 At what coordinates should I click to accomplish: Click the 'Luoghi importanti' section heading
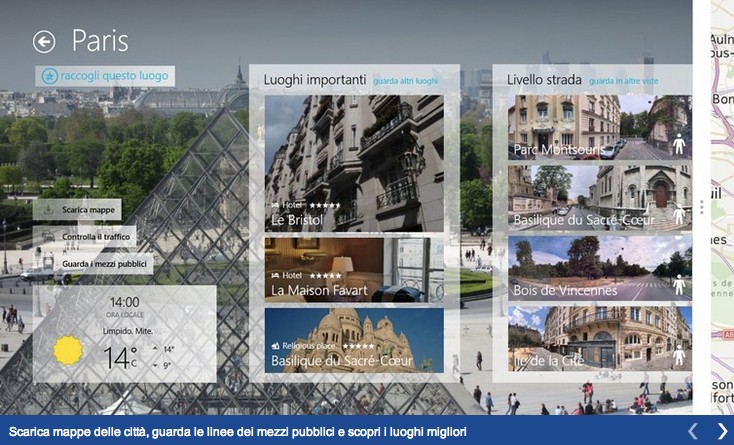coord(315,80)
